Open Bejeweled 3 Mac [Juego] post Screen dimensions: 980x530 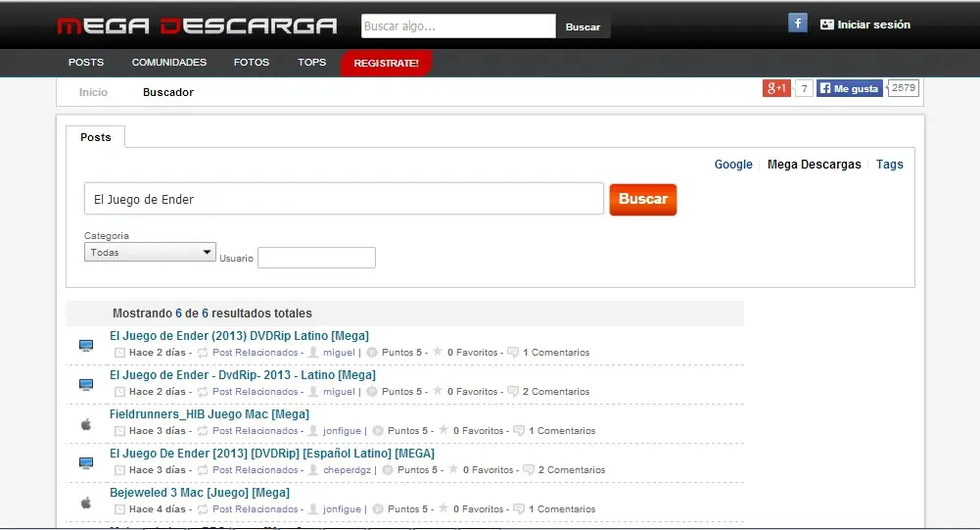click(200, 493)
